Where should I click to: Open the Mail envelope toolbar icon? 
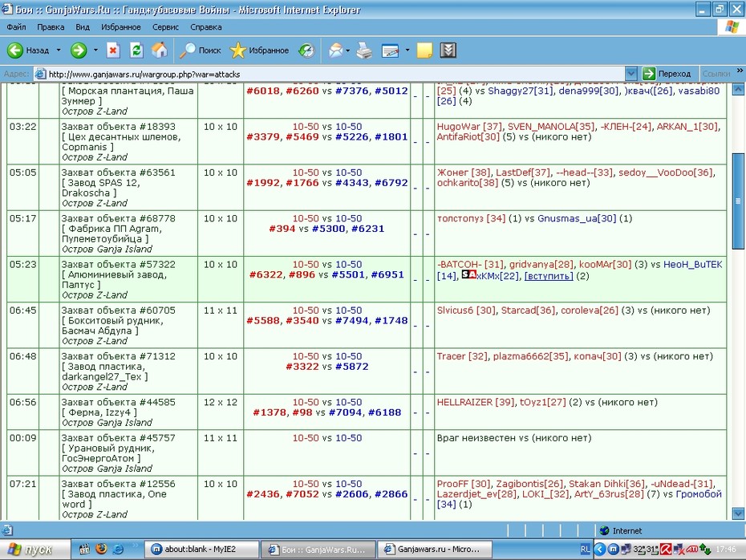pyautogui.click(x=335, y=50)
